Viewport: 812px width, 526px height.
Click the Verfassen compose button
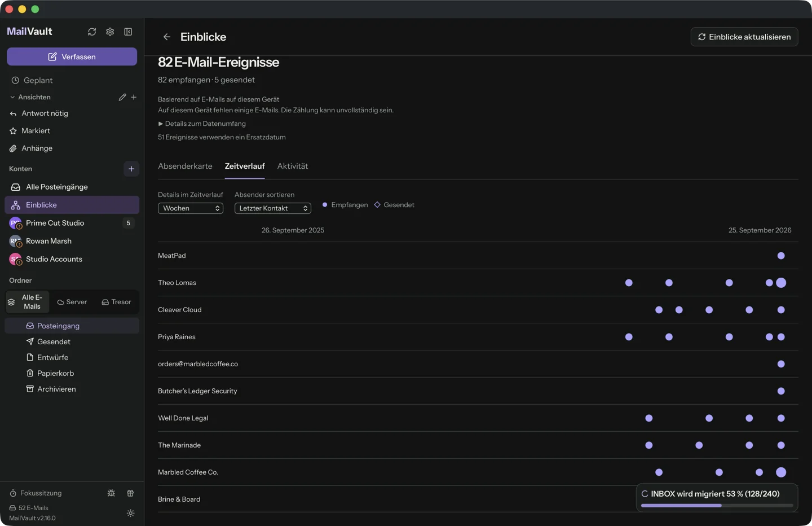(x=72, y=56)
